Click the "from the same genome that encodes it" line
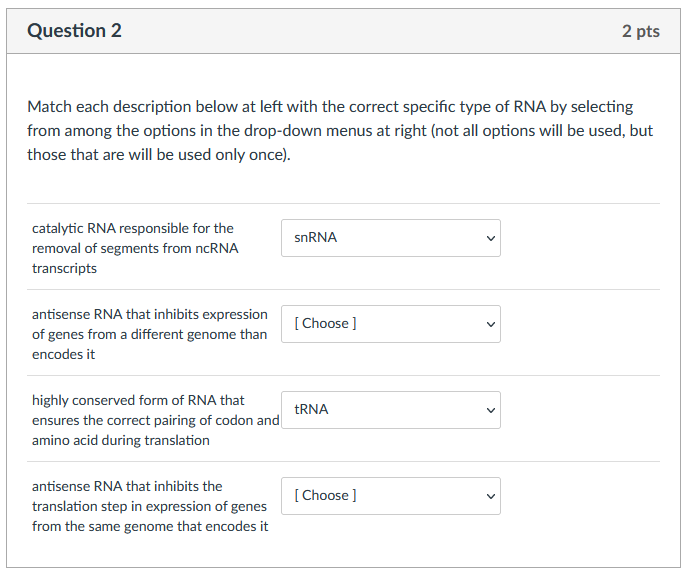Screen dimensions: 688x573 (x=150, y=526)
